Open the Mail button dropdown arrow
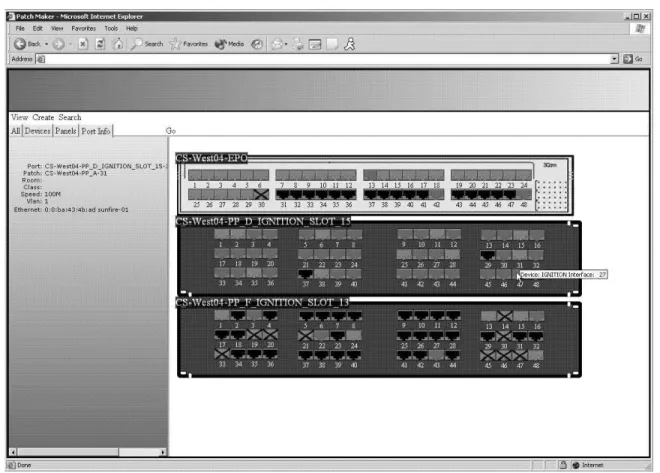This screenshot has height=473, width=660. [286, 44]
